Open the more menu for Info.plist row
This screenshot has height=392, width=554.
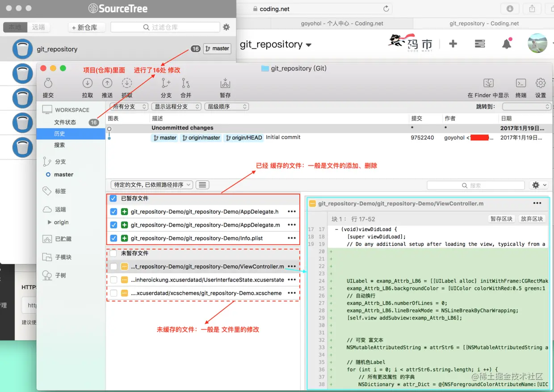click(x=292, y=238)
